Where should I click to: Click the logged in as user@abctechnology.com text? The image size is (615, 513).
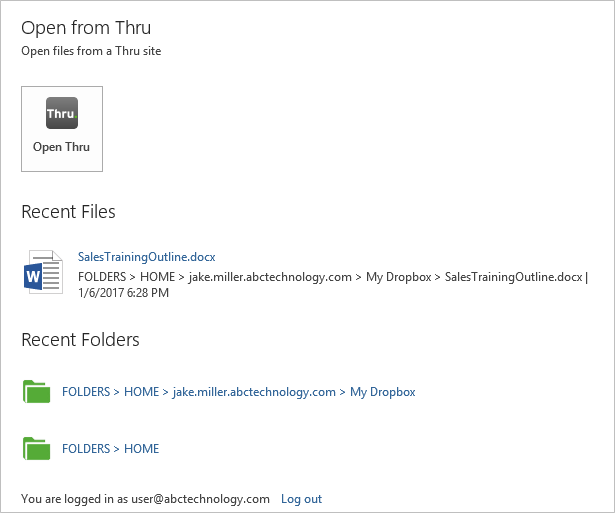tap(146, 499)
